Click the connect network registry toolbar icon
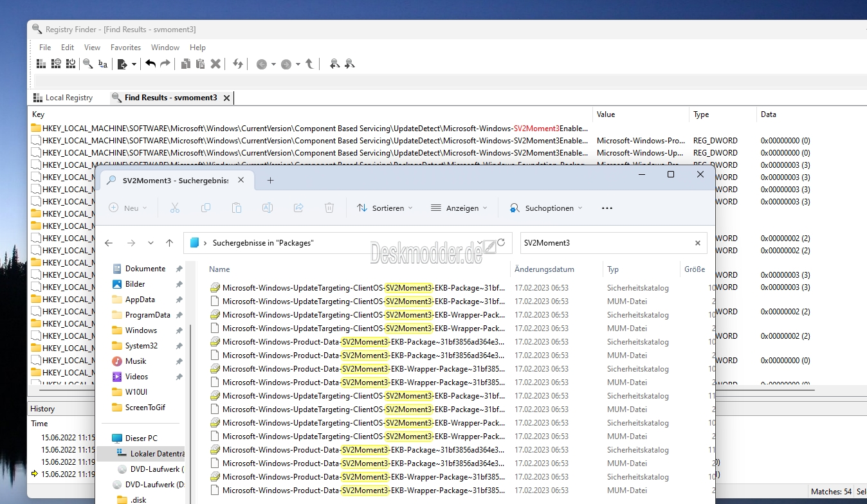The image size is (867, 504). (56, 64)
